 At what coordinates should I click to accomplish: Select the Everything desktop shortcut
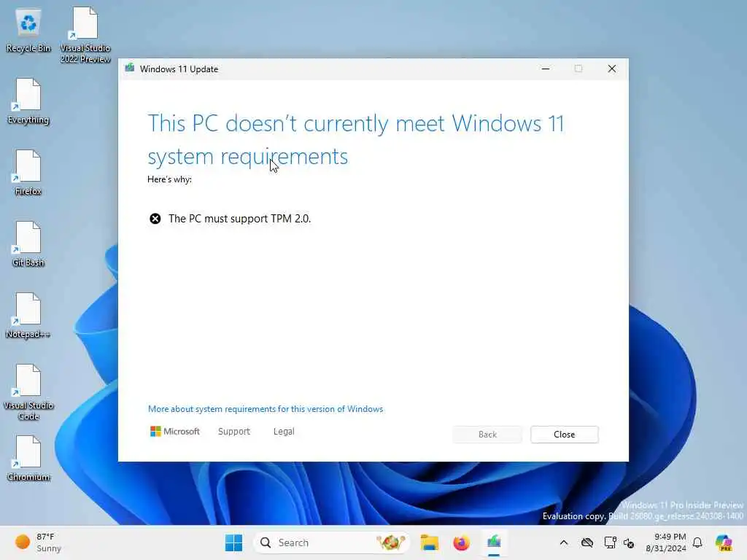coord(28,101)
